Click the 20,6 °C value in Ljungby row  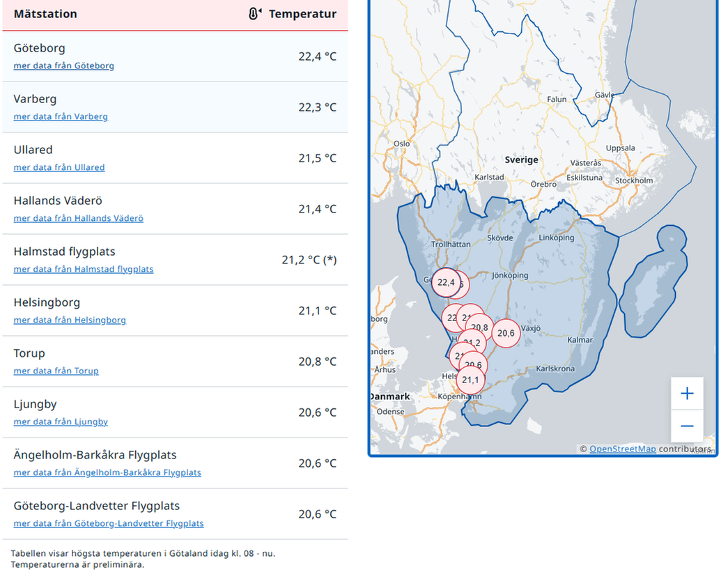click(x=318, y=412)
